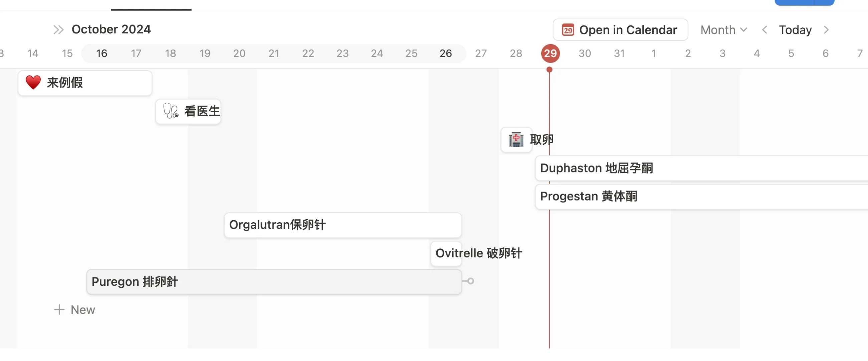Click date 26 in timeline header
The image size is (868, 361).
tap(445, 53)
